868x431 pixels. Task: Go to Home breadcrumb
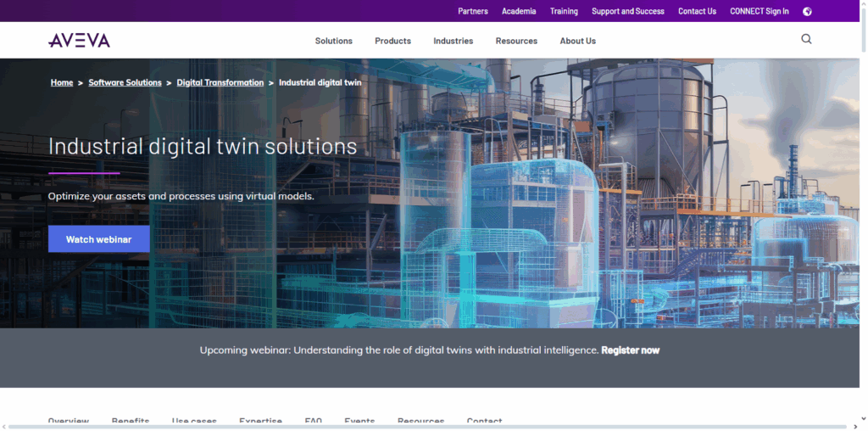click(62, 82)
